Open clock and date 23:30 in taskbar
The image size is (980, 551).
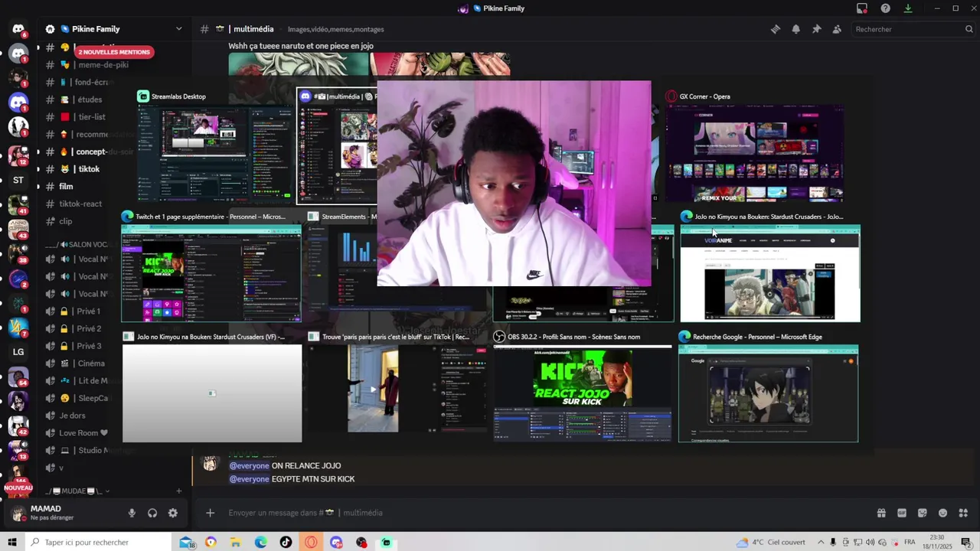[x=937, y=542]
